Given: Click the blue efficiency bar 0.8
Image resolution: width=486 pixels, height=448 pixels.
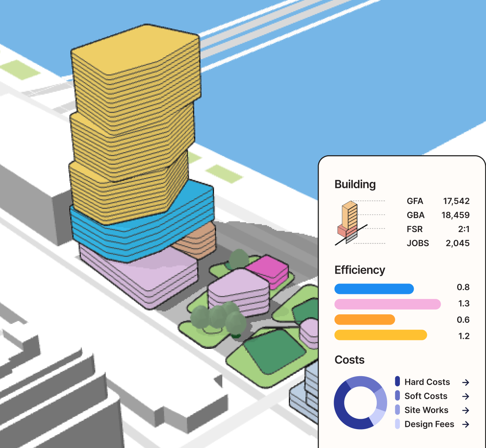Looking at the screenshot, I should point(374,289).
